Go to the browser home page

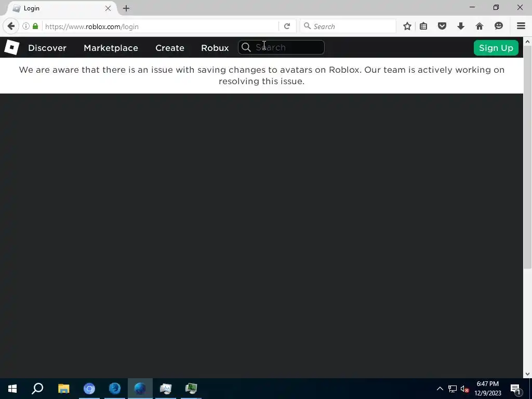click(479, 26)
